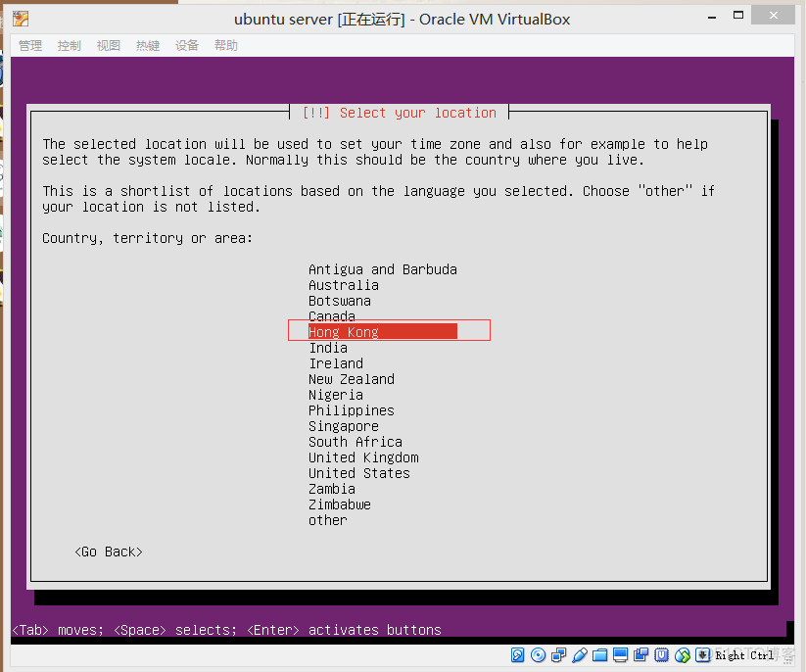
Task: Close the VirtualBox window
Action: [773, 15]
